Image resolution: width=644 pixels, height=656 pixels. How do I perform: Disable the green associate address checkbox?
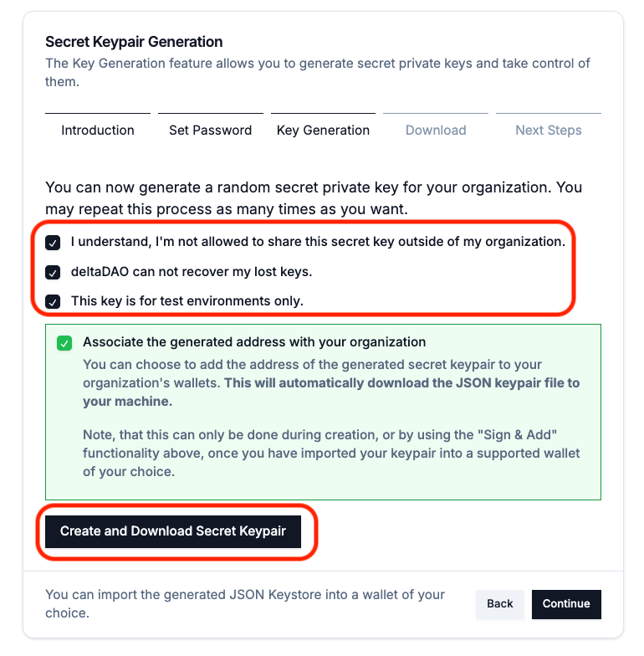pyautogui.click(x=64, y=343)
